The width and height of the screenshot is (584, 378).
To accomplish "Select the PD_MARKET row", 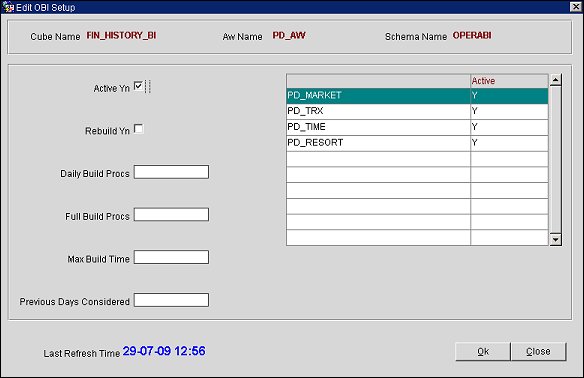I will click(x=417, y=96).
